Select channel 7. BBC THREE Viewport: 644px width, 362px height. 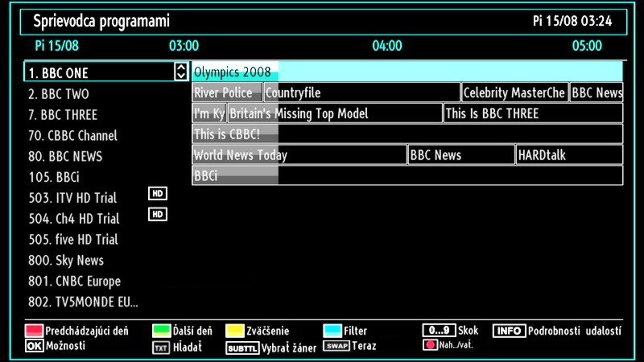pos(63,115)
